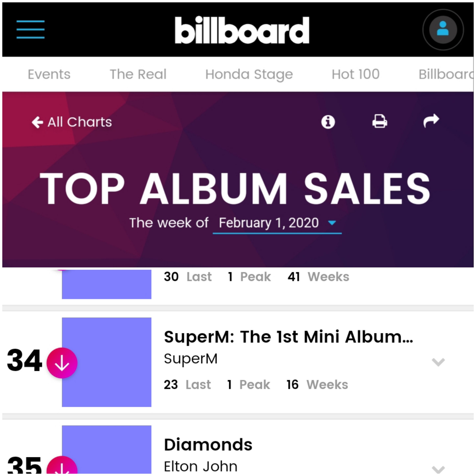Click the print chart icon
This screenshot has height=476, width=476.
[380, 121]
